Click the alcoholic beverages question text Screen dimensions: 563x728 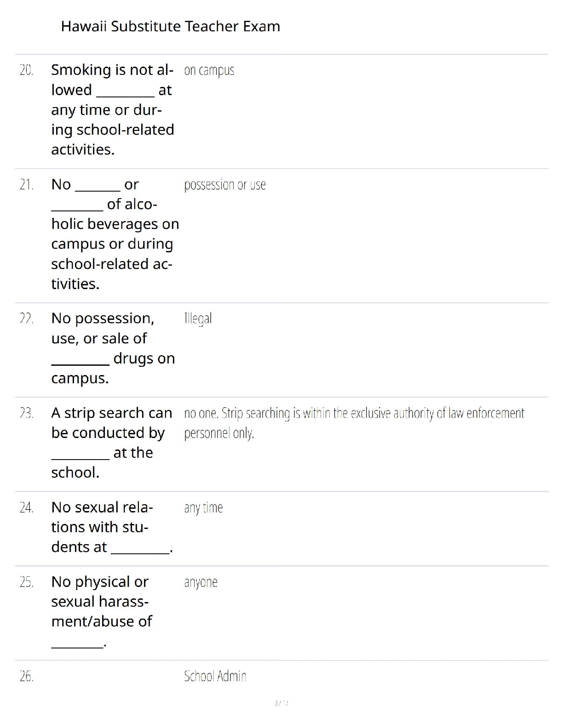tap(115, 234)
